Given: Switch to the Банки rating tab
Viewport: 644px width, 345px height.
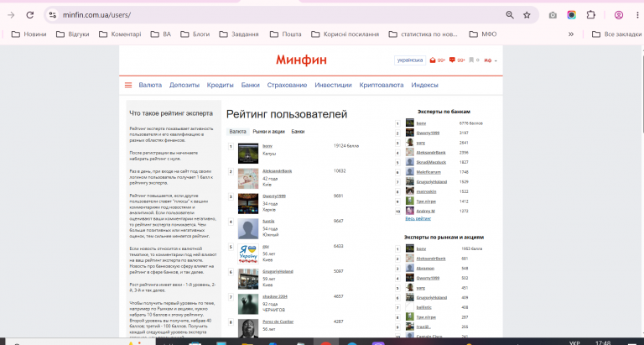Looking at the screenshot, I should (298, 132).
